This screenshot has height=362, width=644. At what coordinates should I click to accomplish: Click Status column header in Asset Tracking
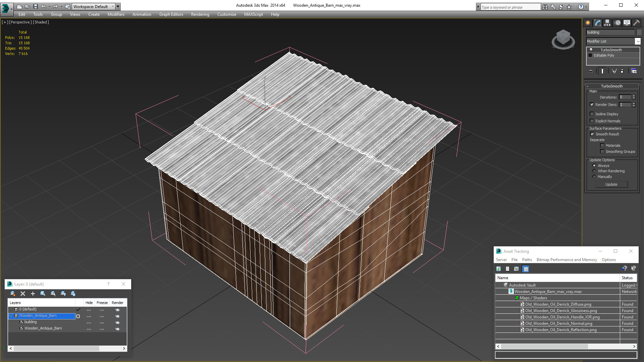[x=628, y=278]
